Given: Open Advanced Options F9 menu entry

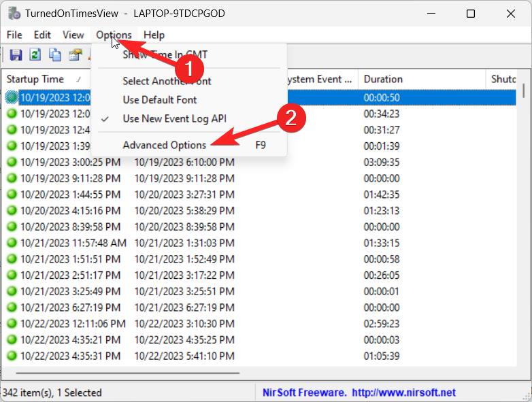Looking at the screenshot, I should 188,145.
